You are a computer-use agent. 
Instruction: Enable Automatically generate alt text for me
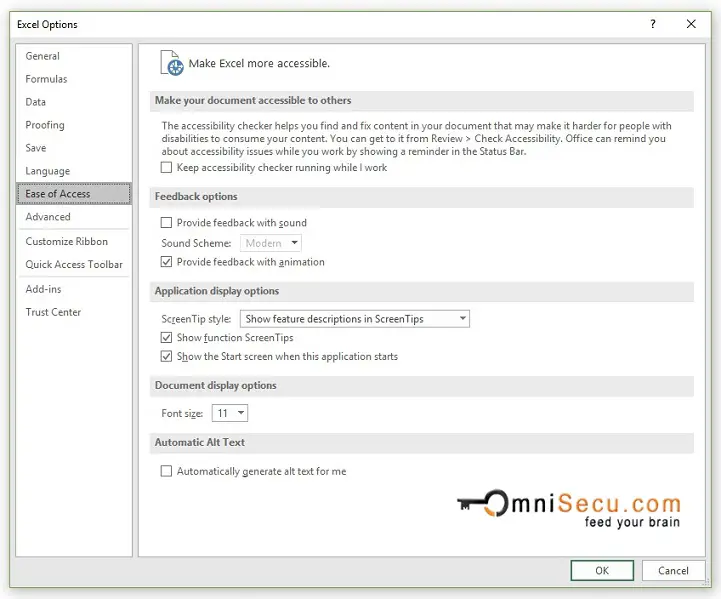coord(166,471)
